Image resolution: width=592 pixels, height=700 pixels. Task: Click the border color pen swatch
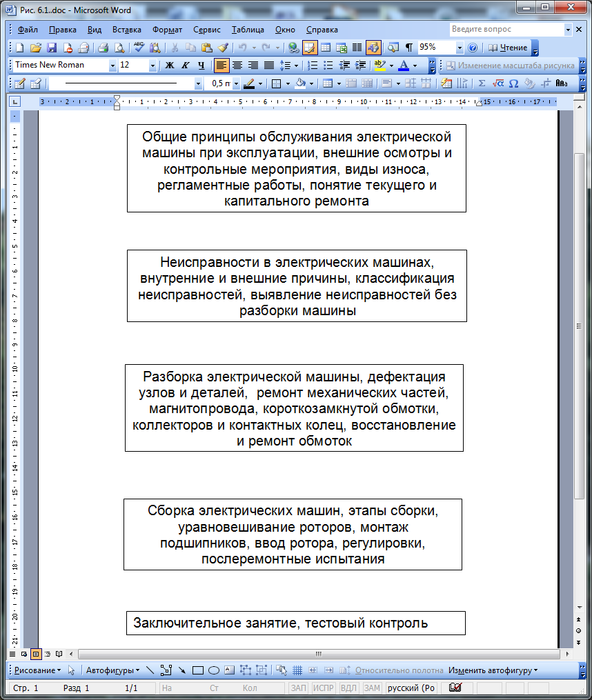tap(249, 83)
